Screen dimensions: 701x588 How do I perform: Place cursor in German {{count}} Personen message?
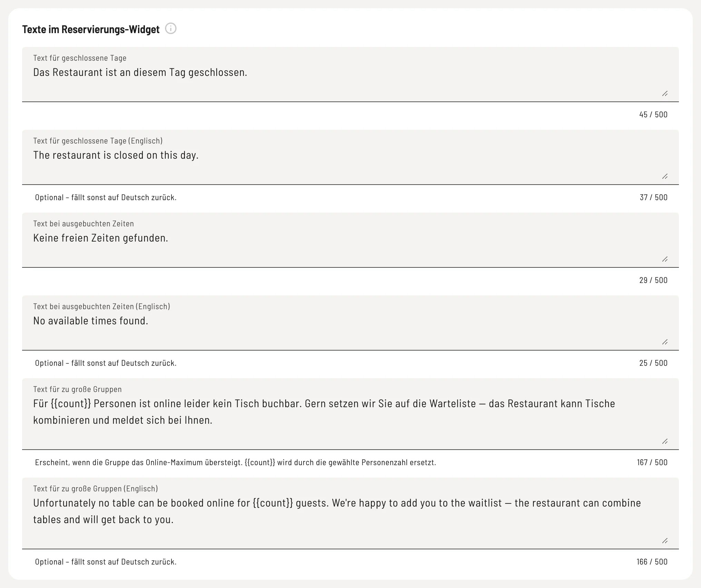click(350, 414)
